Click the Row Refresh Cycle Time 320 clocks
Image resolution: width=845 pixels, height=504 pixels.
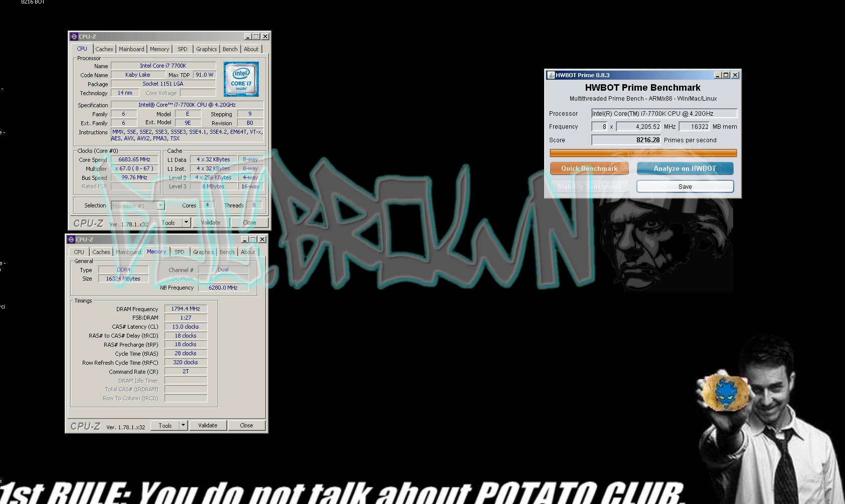[x=186, y=362]
